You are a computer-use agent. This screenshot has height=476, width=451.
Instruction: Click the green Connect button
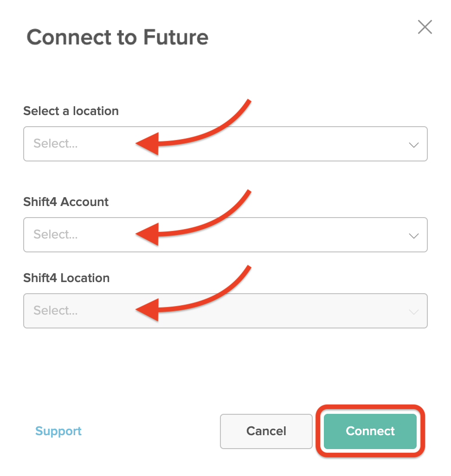[x=370, y=431]
